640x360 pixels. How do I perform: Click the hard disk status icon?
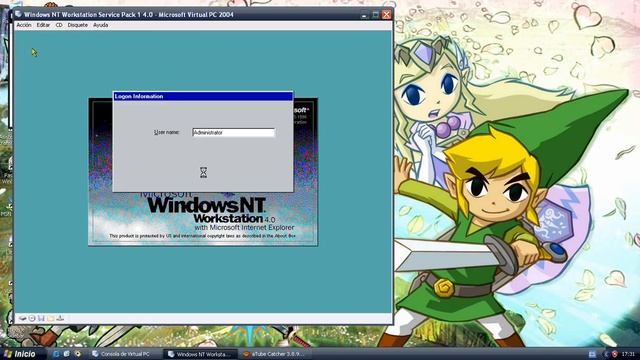pyautogui.click(x=22, y=318)
